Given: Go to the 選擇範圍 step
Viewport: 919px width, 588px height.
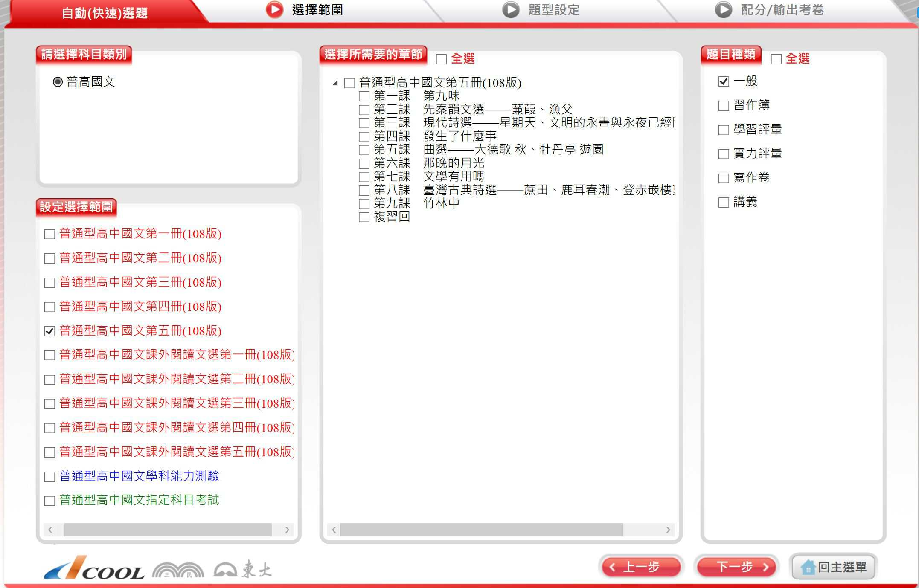Looking at the screenshot, I should point(317,10).
